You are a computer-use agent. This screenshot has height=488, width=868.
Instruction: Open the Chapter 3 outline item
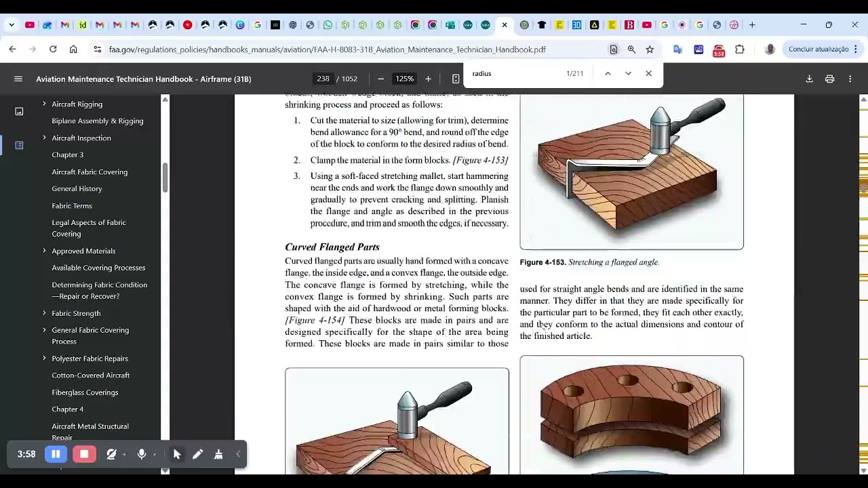tap(68, 155)
